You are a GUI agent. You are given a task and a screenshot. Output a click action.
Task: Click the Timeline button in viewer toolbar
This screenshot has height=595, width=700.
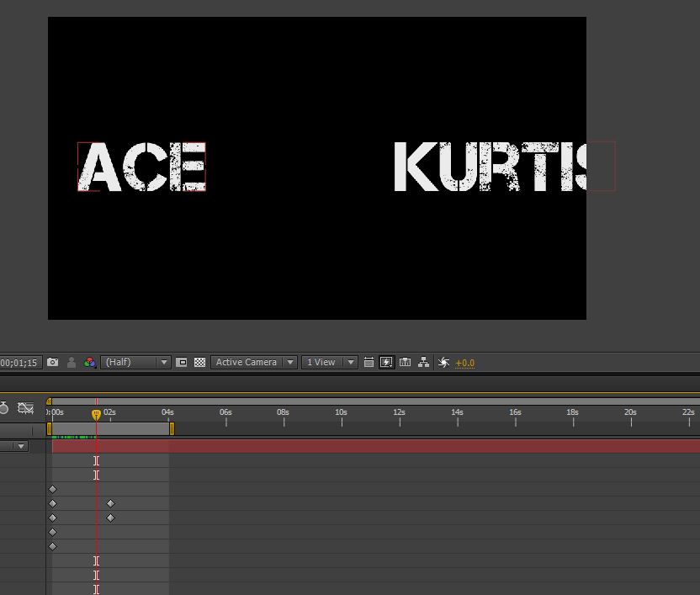[405, 362]
